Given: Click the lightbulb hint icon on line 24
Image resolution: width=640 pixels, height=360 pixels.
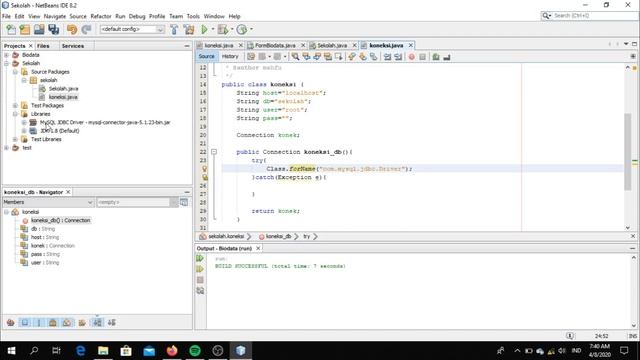Looking at the screenshot, I should coord(204,169).
